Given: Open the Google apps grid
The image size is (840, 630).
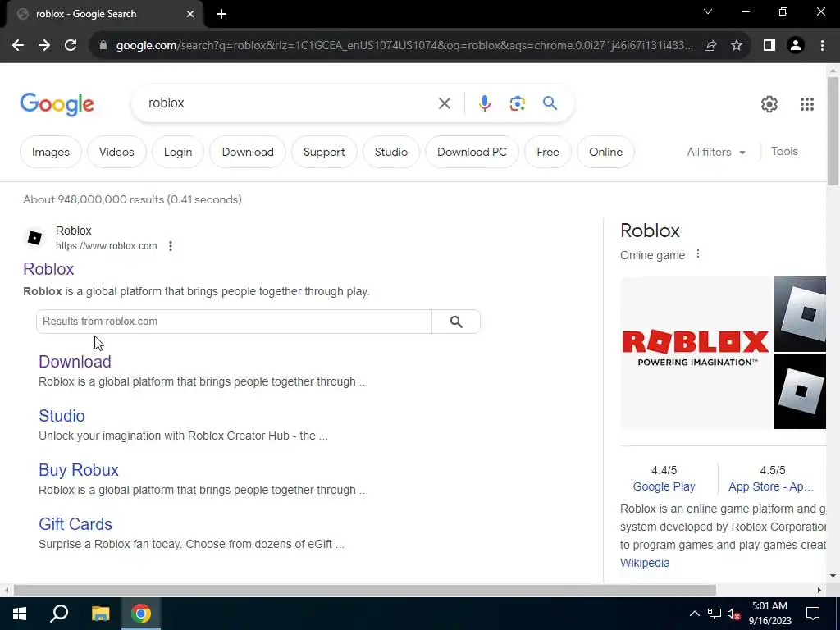Looking at the screenshot, I should pyautogui.click(x=807, y=104).
